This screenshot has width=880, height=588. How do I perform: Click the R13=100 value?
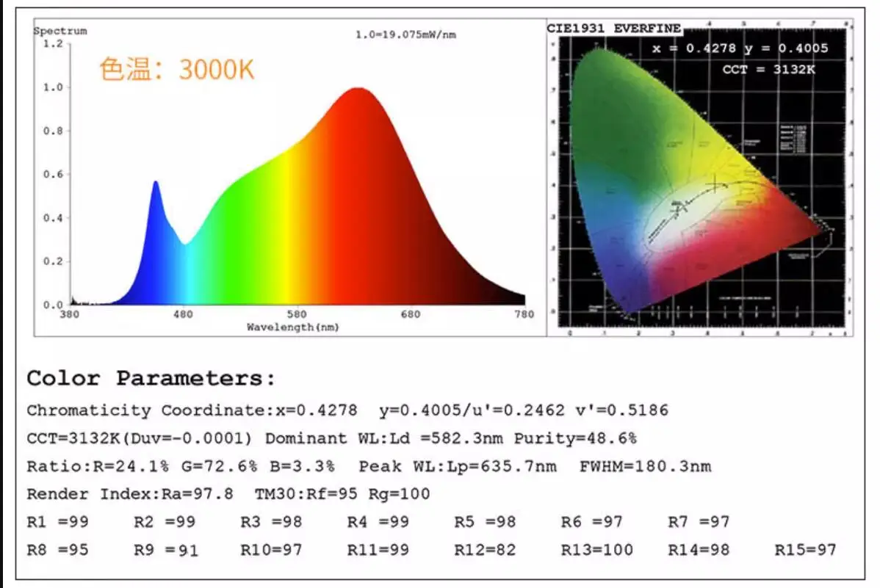pos(597,550)
